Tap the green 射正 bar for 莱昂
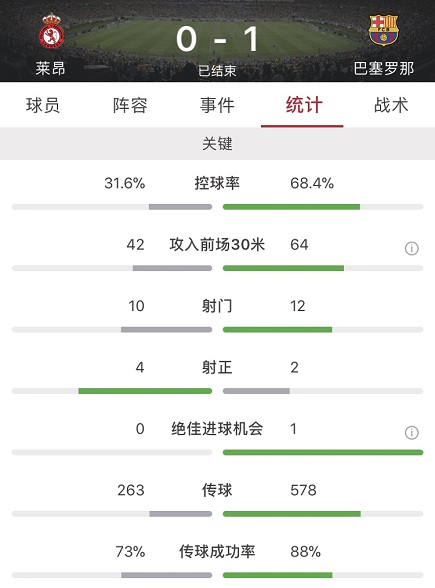The width and height of the screenshot is (435, 588). [145, 391]
